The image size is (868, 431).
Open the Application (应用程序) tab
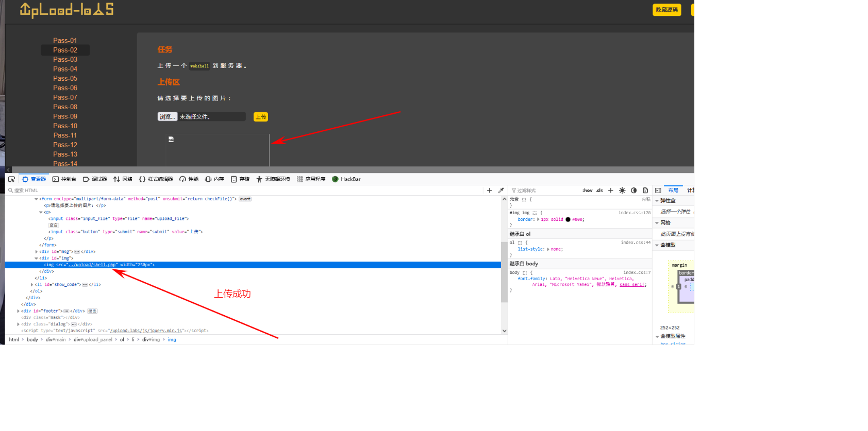(311, 179)
